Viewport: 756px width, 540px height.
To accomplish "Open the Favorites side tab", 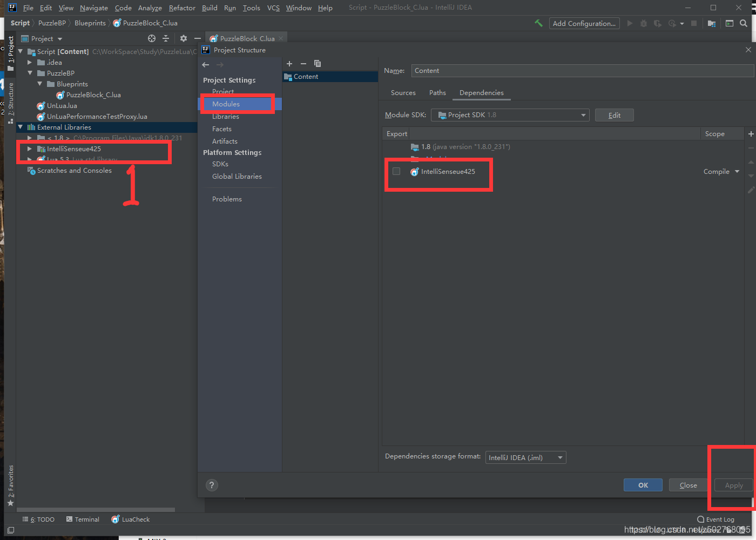I will click(x=10, y=485).
